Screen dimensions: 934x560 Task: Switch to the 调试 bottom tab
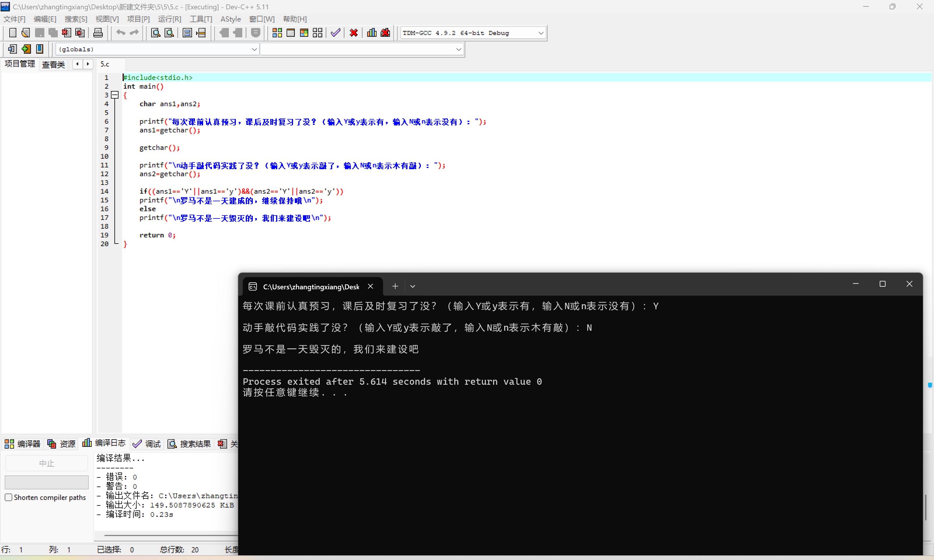pyautogui.click(x=147, y=444)
